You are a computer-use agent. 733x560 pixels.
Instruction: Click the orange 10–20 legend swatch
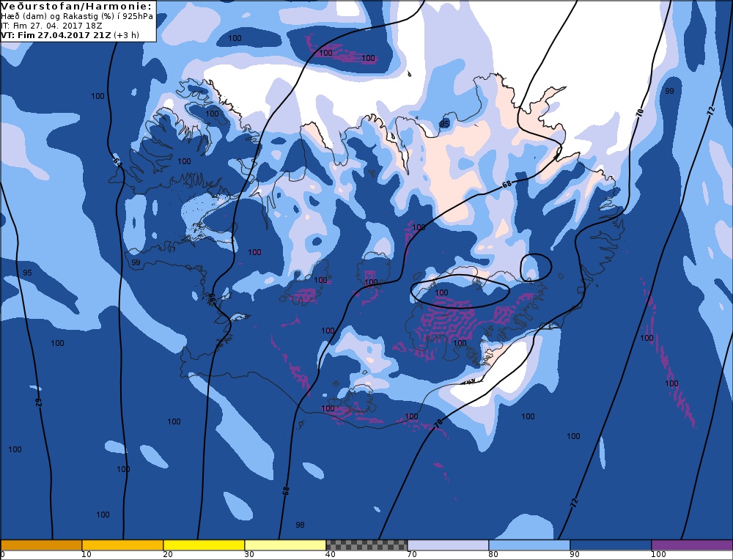[x=122, y=545]
